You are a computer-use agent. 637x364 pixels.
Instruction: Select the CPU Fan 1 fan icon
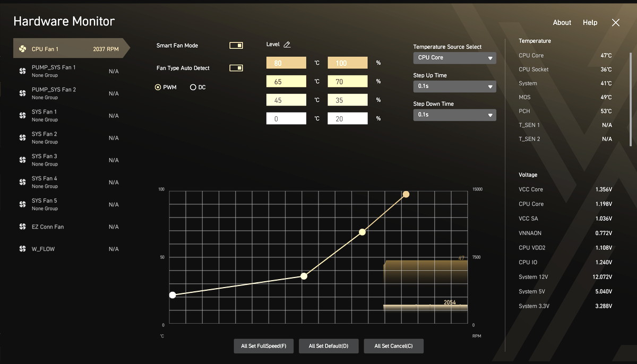pyautogui.click(x=22, y=49)
